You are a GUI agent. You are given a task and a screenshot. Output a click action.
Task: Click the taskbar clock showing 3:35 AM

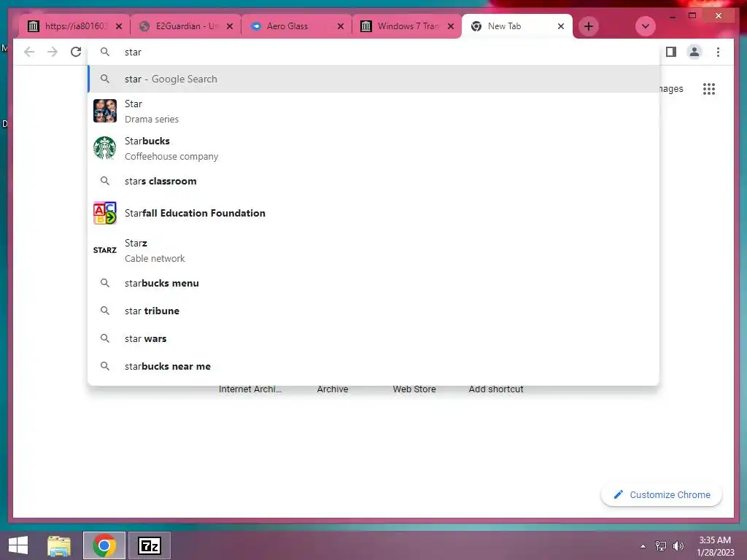coord(715,546)
